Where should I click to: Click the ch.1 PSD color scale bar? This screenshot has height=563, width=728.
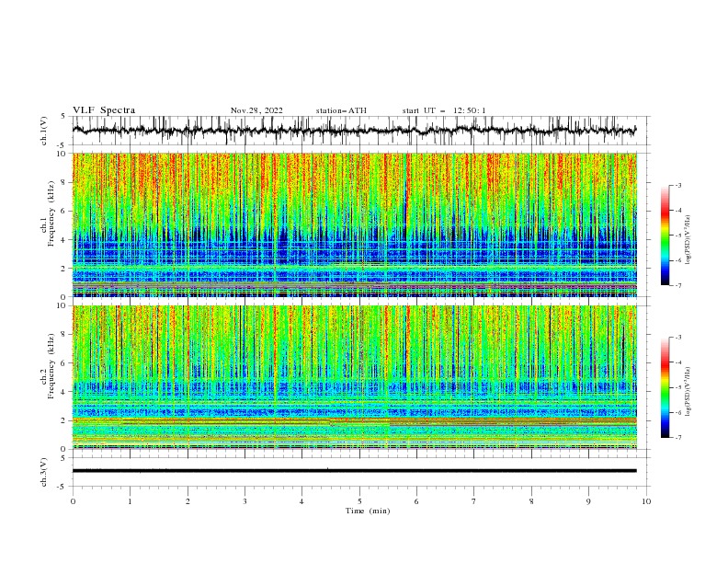665,235
